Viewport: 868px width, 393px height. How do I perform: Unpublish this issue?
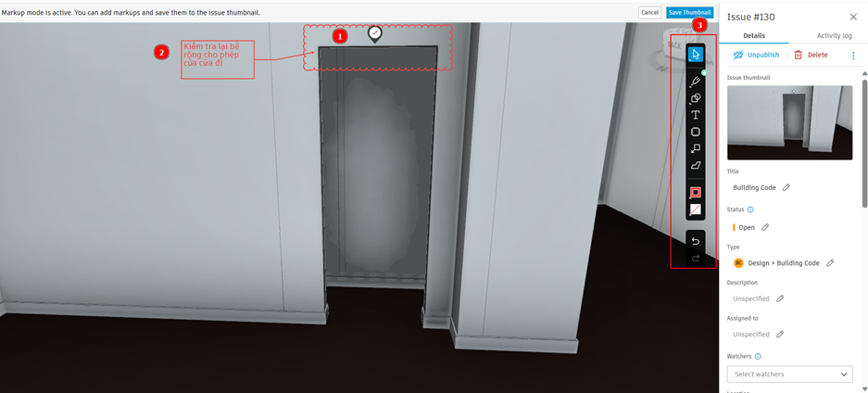click(x=756, y=55)
